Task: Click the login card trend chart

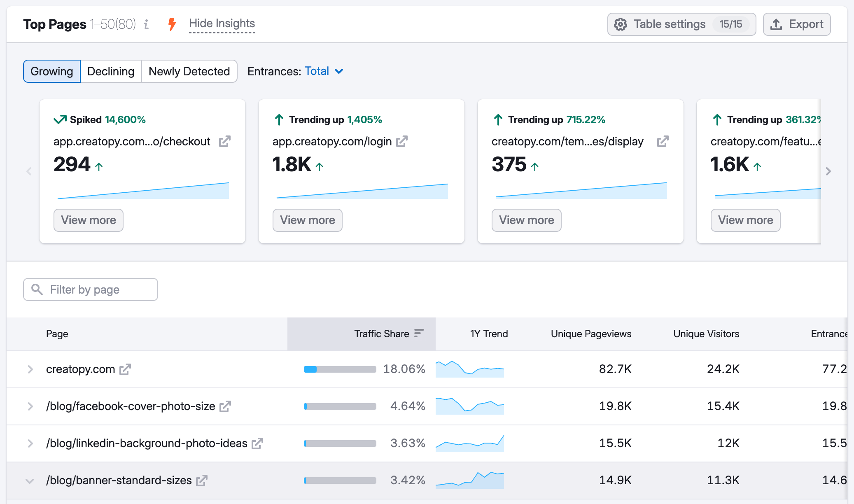Action: tap(362, 191)
